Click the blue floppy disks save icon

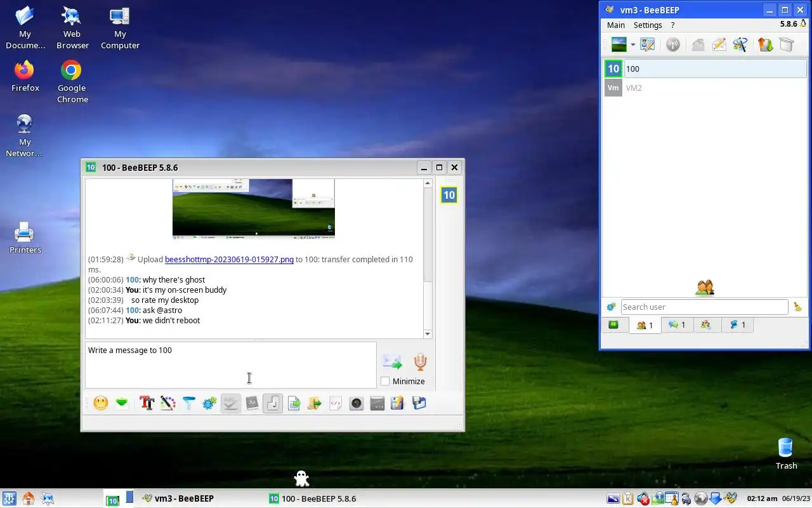[419, 403]
